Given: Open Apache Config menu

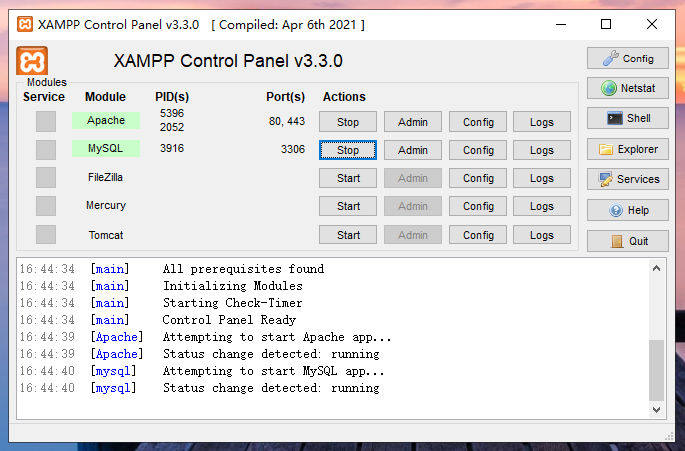Looking at the screenshot, I should tap(478, 122).
